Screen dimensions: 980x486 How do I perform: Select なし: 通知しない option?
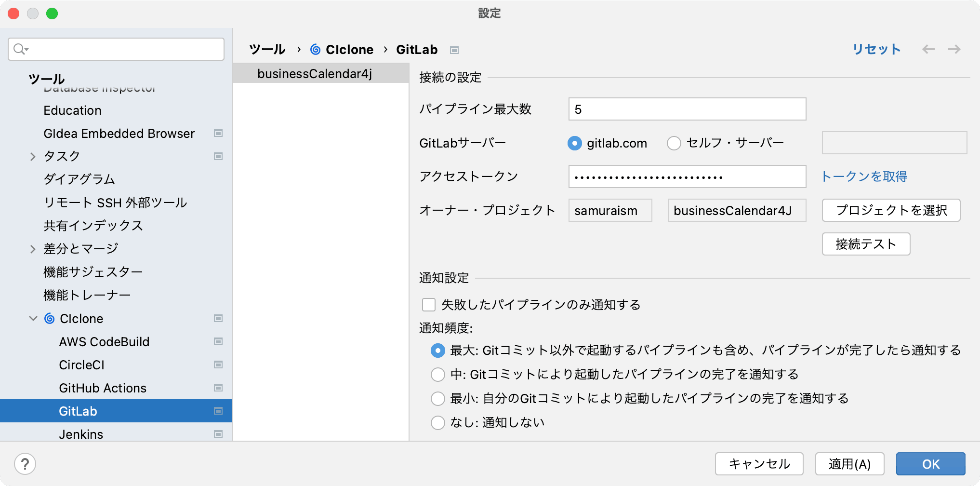coord(437,423)
